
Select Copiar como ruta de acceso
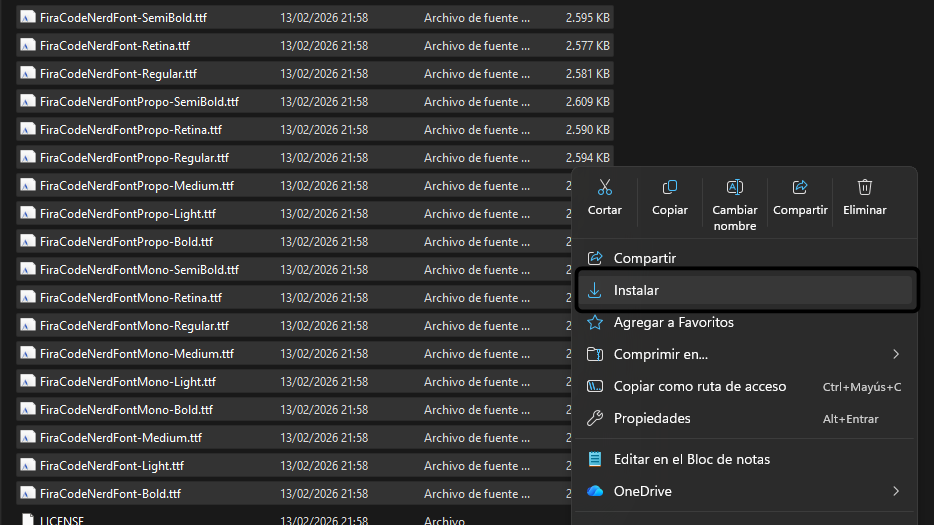click(x=745, y=387)
